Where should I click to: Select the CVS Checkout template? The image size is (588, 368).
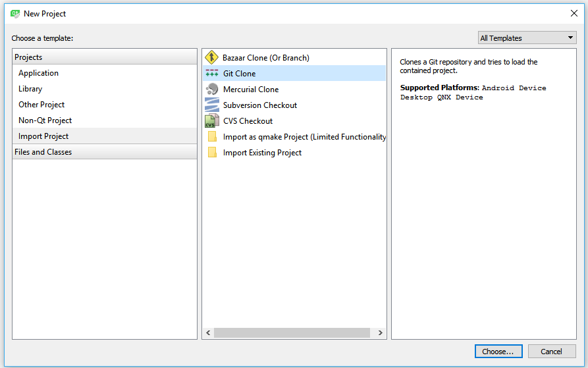pyautogui.click(x=294, y=120)
